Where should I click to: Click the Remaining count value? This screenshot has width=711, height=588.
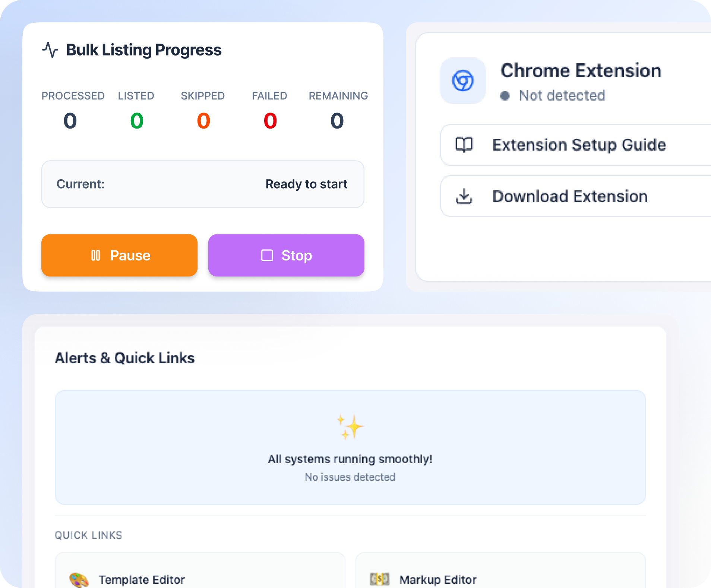337,121
